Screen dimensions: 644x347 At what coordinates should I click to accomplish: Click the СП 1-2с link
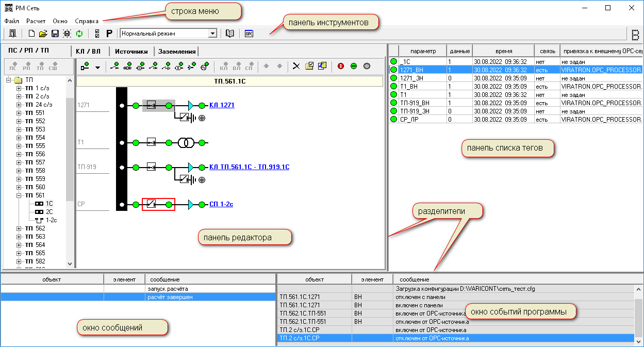coord(221,205)
